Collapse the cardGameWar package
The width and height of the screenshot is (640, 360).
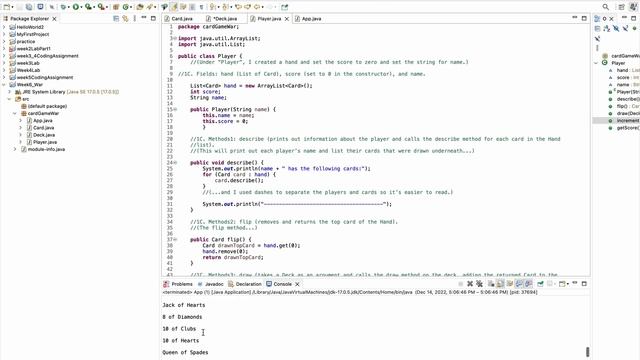click(x=15, y=113)
